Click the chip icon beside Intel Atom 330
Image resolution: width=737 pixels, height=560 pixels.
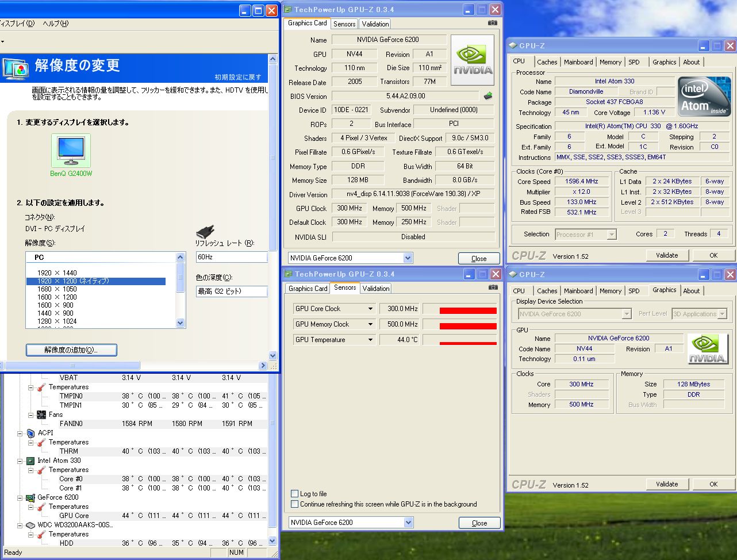(31, 461)
